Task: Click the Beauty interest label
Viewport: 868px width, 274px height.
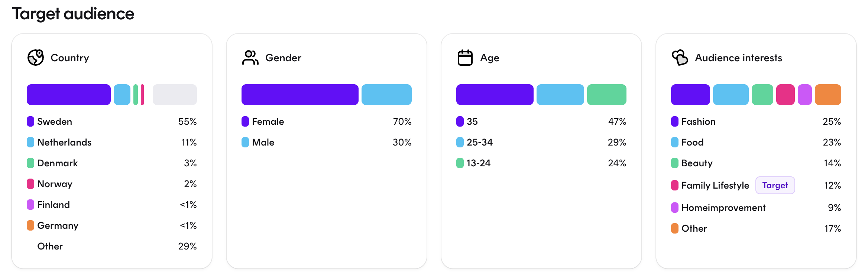Action: pos(697,163)
